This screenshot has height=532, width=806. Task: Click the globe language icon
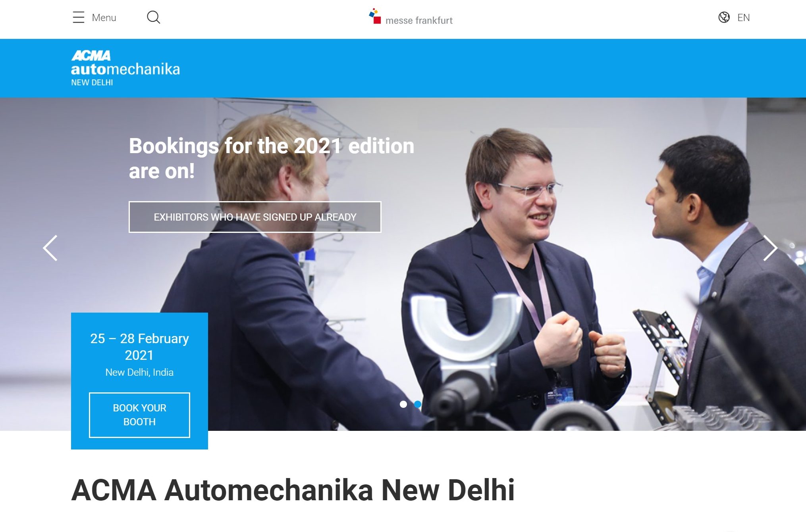(724, 17)
